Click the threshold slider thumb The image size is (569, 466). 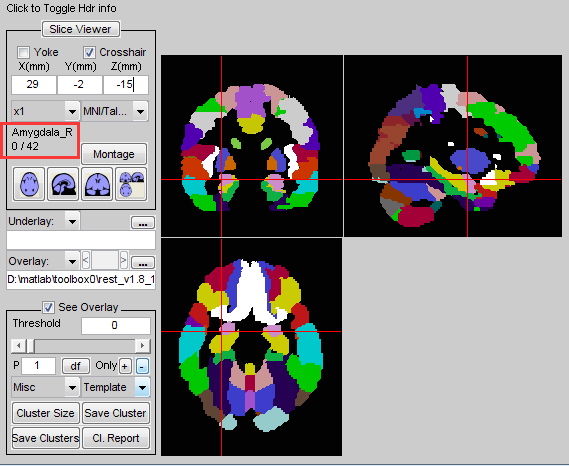pos(31,346)
